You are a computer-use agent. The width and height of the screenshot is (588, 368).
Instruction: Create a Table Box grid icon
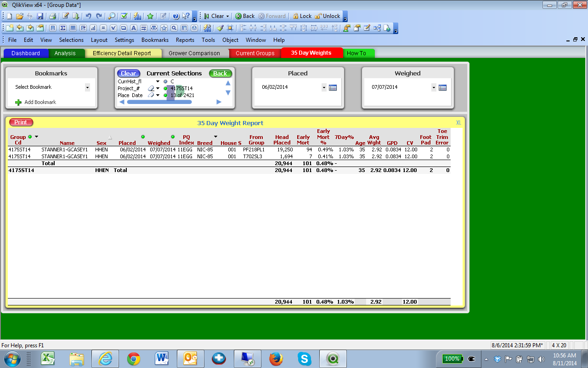(73, 28)
